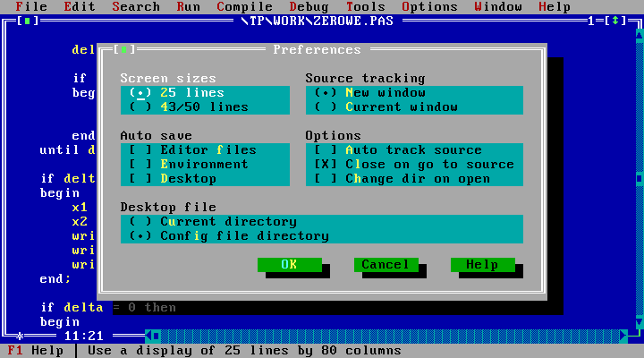Viewport: 644px width, 358px height.
Task: Click the Help button in Preferences
Action: (x=481, y=264)
